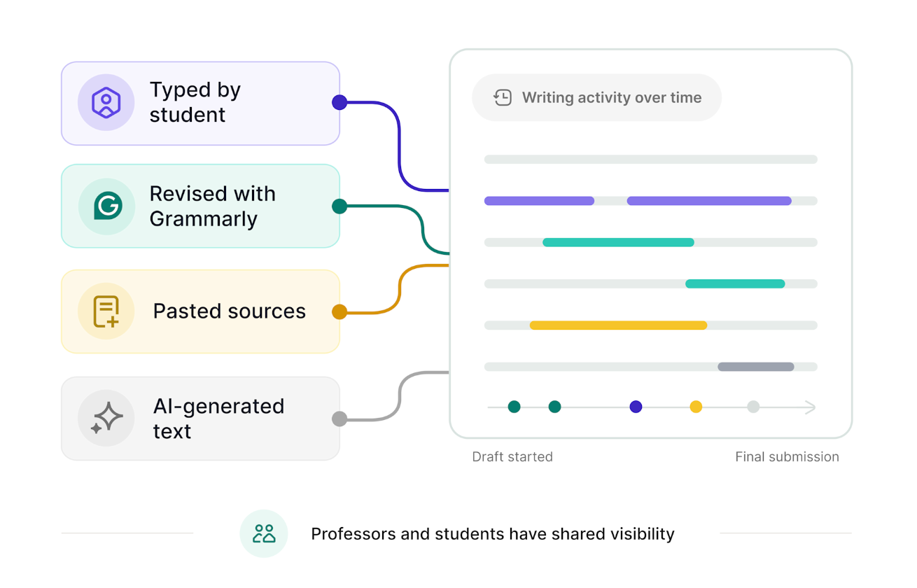This screenshot has height=588, width=917.
Task: Click the history clock icon beside Writing activity
Action: 503,98
